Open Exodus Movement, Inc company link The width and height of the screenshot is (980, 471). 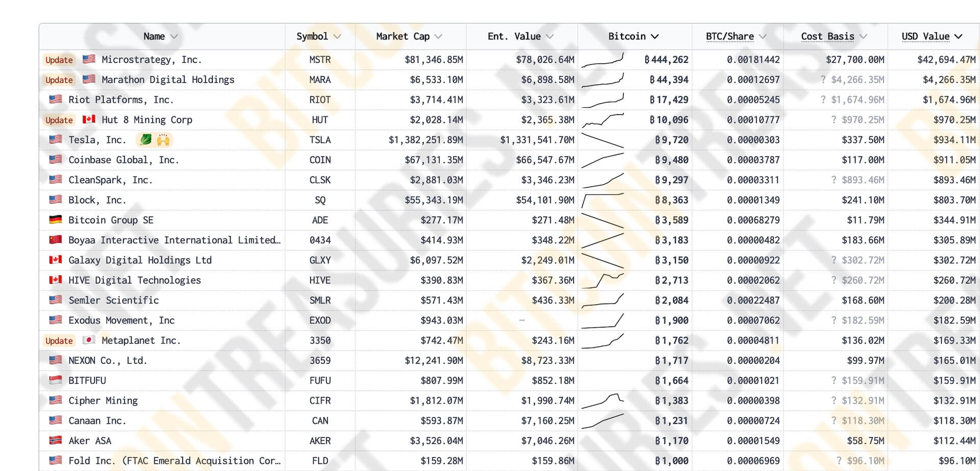[x=121, y=320]
